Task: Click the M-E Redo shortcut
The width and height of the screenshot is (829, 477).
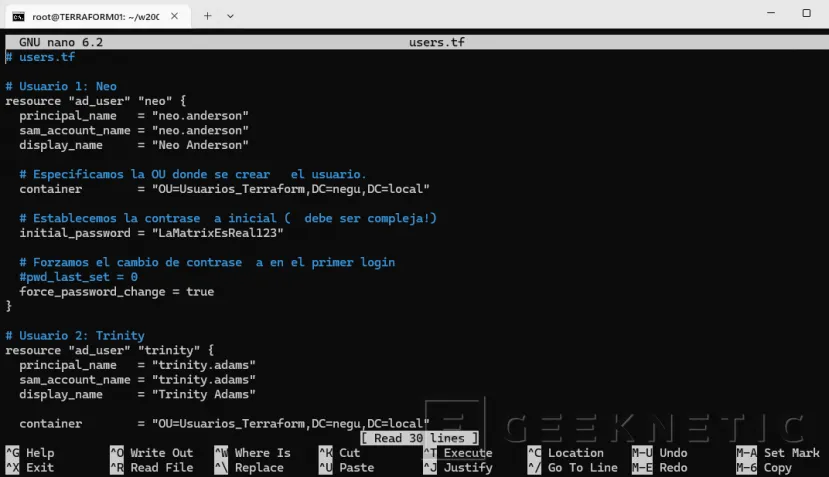Action: click(660, 468)
